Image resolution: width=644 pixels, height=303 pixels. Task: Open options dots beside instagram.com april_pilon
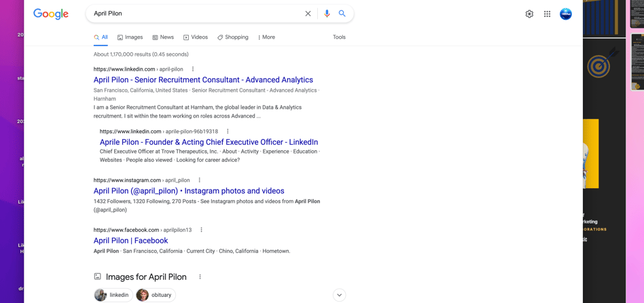point(199,180)
